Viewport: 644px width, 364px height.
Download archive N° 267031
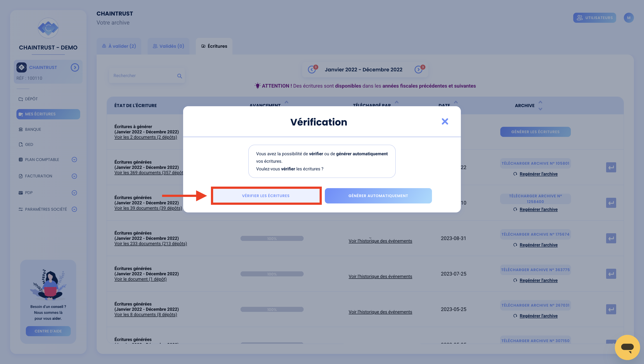point(535,305)
